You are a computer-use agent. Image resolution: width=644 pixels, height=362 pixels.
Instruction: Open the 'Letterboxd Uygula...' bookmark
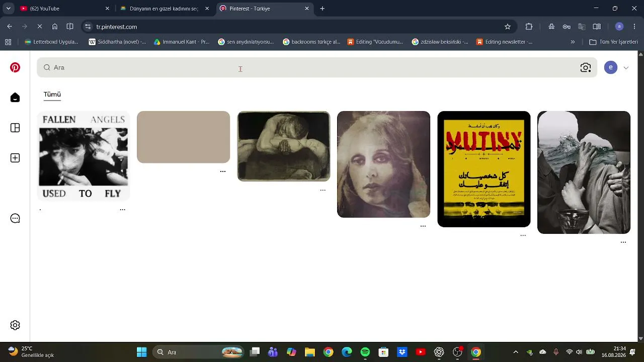pyautogui.click(x=51, y=42)
